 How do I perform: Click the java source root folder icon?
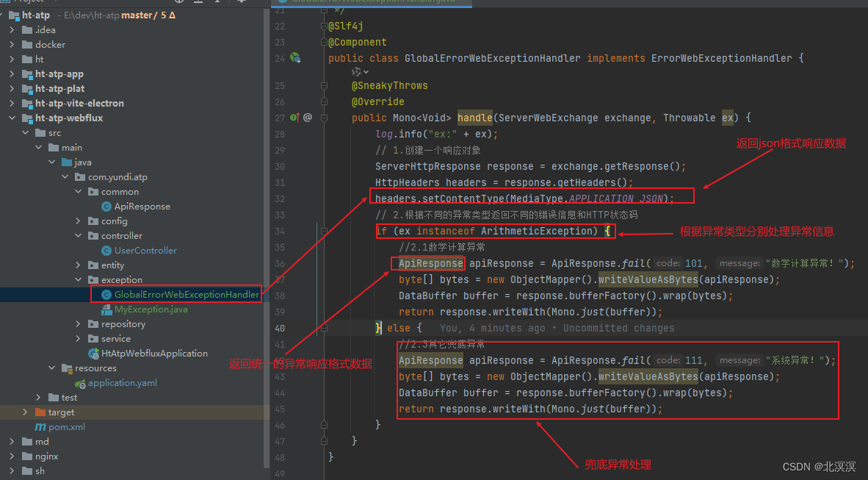pyautogui.click(x=67, y=162)
